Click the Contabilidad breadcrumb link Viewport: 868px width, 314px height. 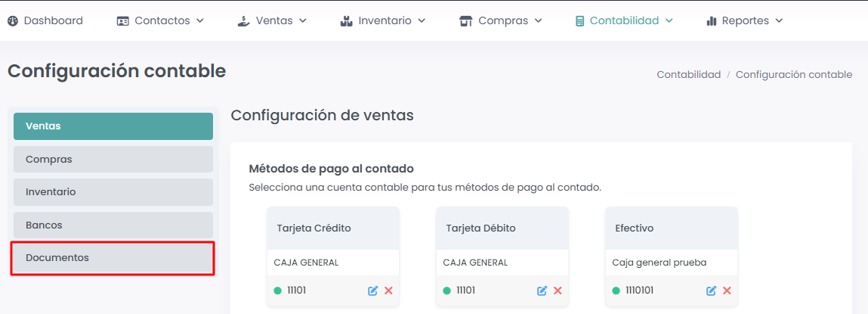pos(688,75)
